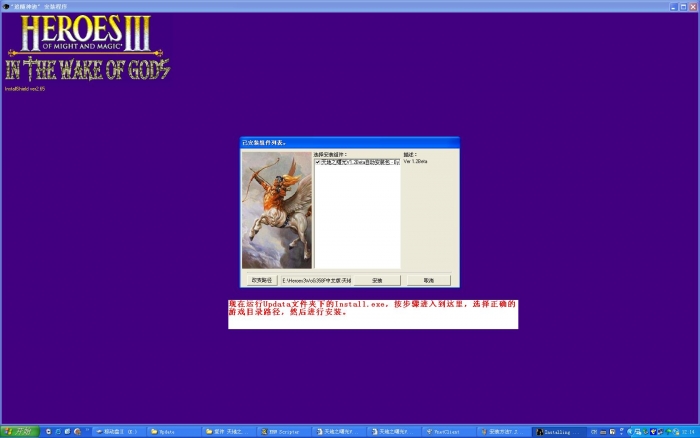Viewport: 700px width, 438px height.
Task: Click the first quick launch icon beside Start
Action: pos(49,432)
